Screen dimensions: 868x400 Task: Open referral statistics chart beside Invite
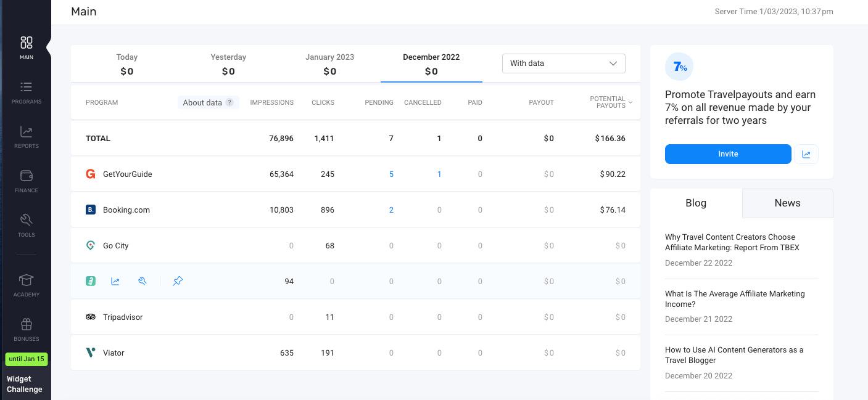(806, 154)
